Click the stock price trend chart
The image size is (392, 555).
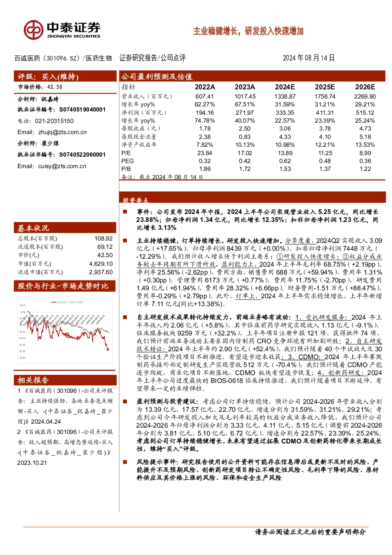point(65,330)
